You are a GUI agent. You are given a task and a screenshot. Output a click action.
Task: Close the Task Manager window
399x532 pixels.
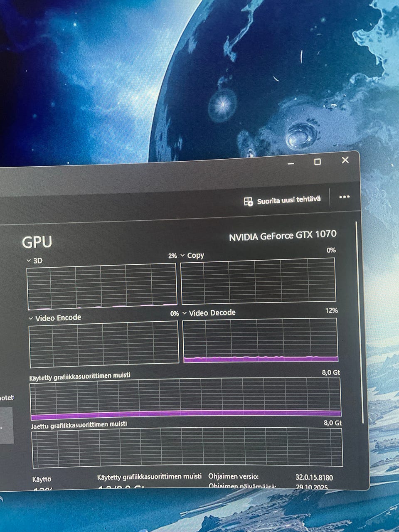(x=345, y=160)
